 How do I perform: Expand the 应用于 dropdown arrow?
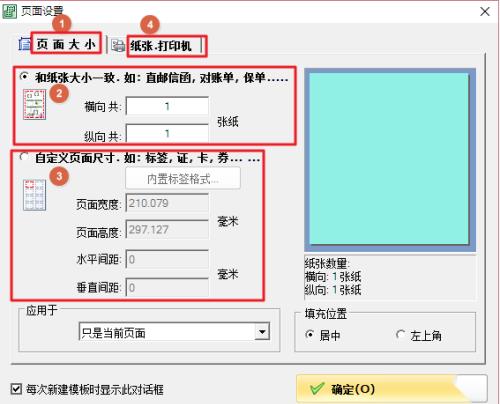tap(262, 332)
